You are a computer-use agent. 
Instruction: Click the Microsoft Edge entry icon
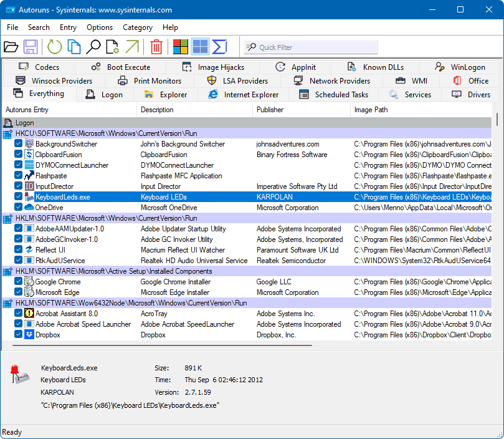29,292
